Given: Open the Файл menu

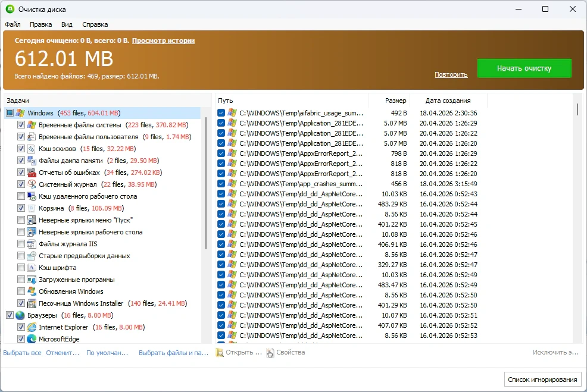Looking at the screenshot, I should [13, 24].
